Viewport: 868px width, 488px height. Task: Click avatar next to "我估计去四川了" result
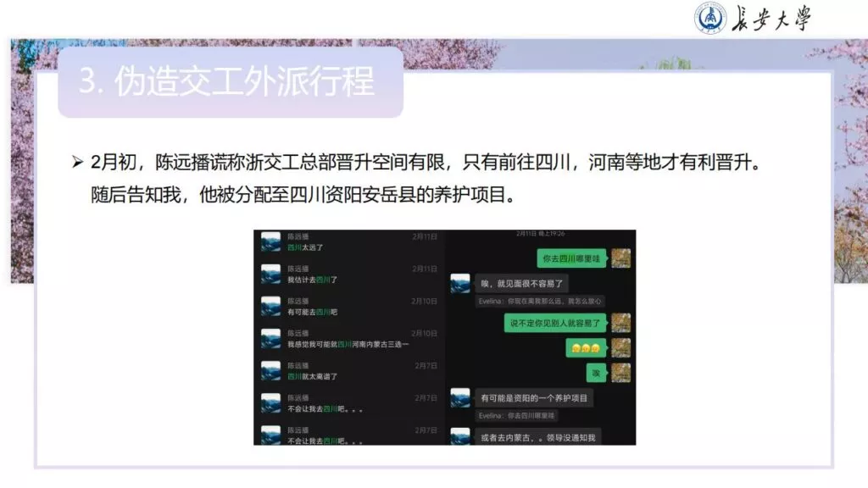pyautogui.click(x=270, y=274)
